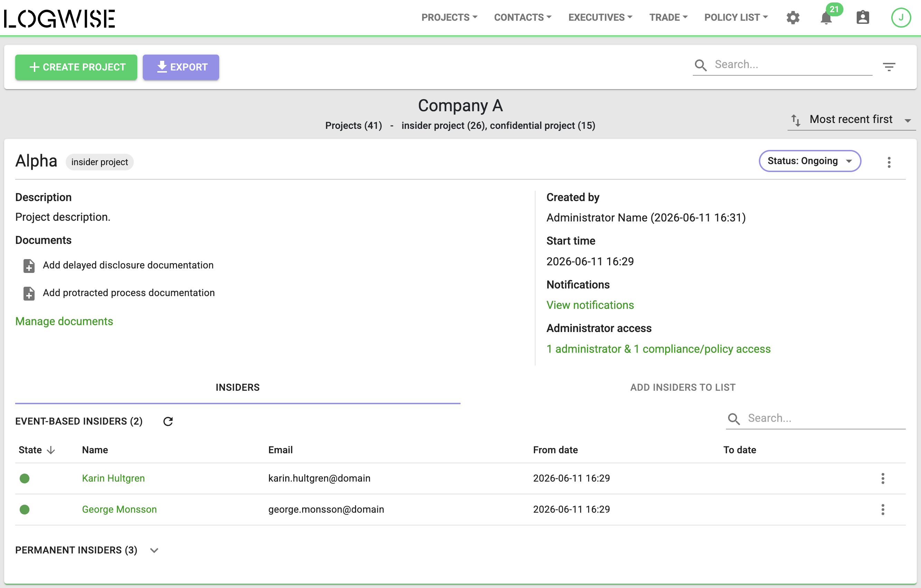Click the From date column header
The image size is (921, 588).
point(555,451)
